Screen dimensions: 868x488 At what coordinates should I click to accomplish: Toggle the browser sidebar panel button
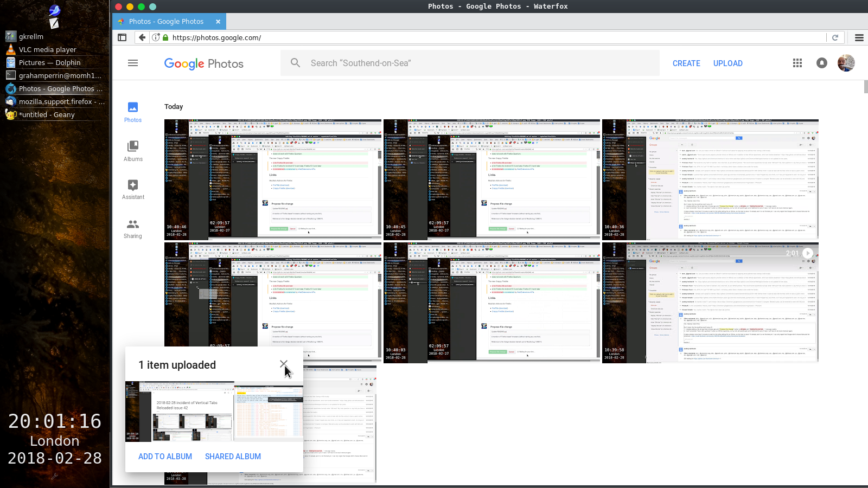122,37
